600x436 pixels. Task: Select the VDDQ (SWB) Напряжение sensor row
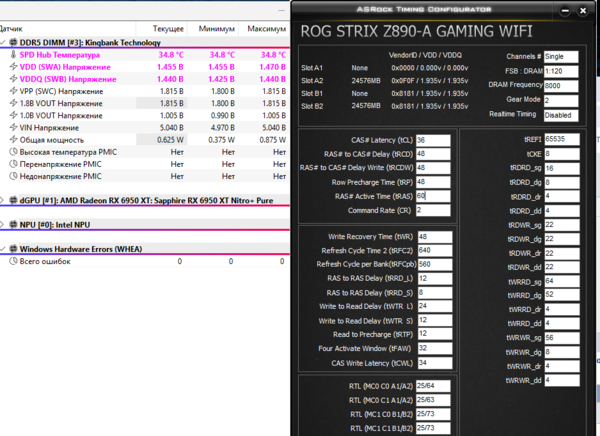click(145, 79)
